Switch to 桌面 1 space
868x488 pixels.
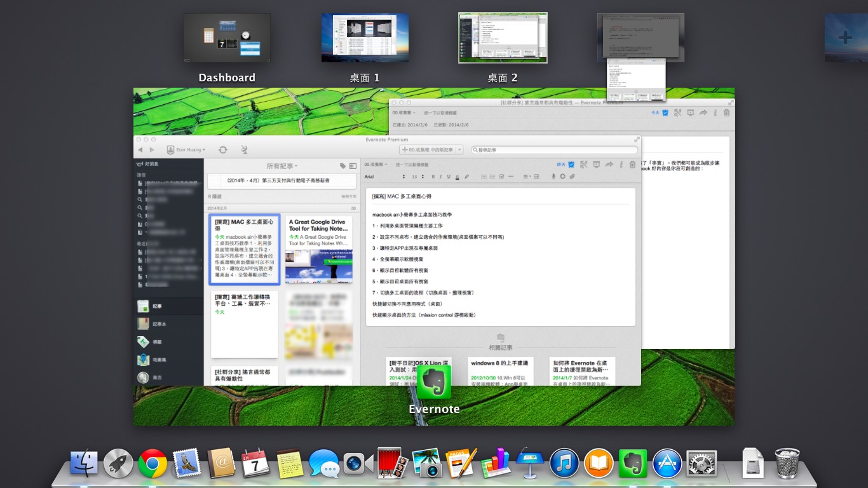365,38
